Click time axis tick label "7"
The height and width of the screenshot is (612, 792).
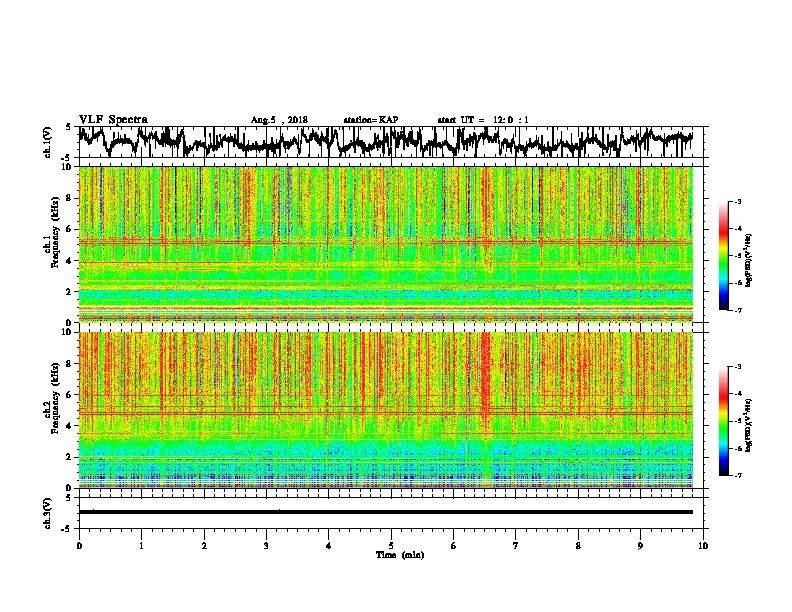516,546
